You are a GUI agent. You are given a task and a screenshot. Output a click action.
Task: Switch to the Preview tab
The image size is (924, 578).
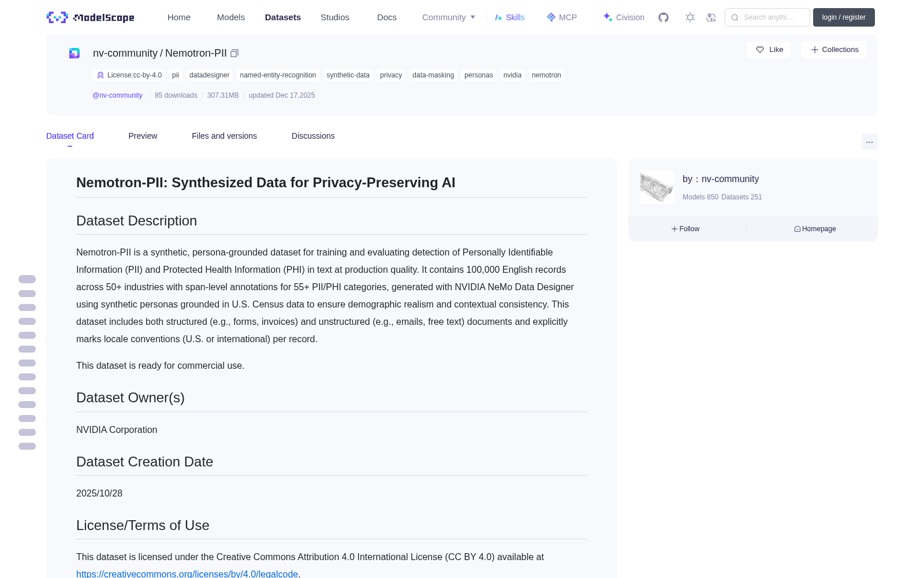[143, 136]
